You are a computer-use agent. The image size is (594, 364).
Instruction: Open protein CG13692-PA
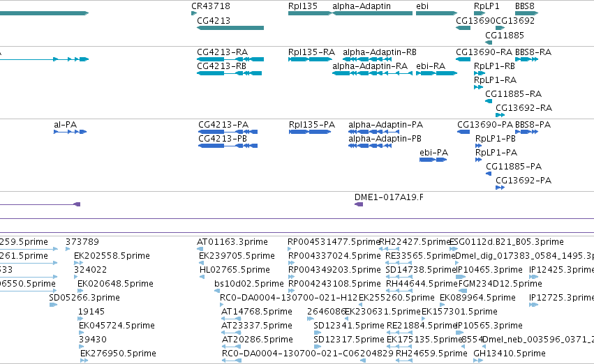[524, 181]
